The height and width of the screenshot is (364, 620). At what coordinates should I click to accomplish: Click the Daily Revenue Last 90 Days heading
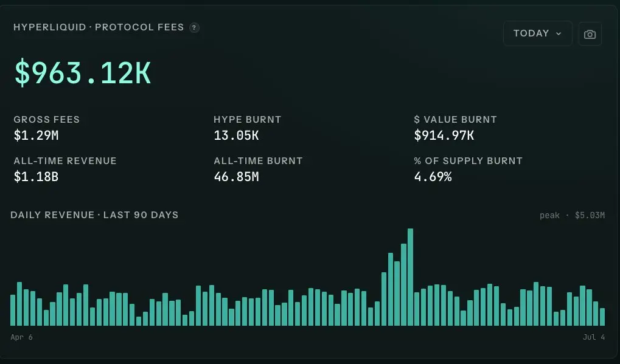(x=94, y=215)
